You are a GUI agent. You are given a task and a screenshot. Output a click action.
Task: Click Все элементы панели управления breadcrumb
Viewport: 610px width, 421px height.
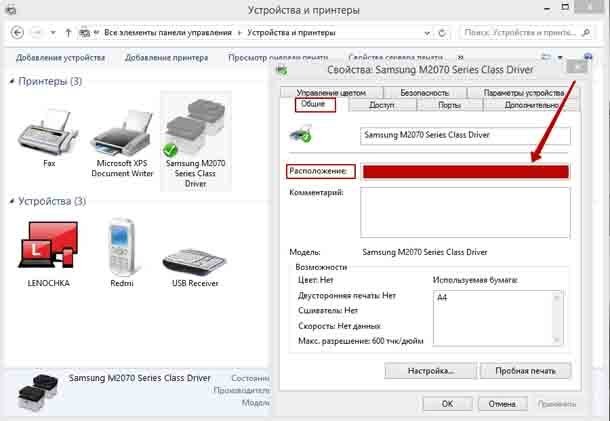168,33
